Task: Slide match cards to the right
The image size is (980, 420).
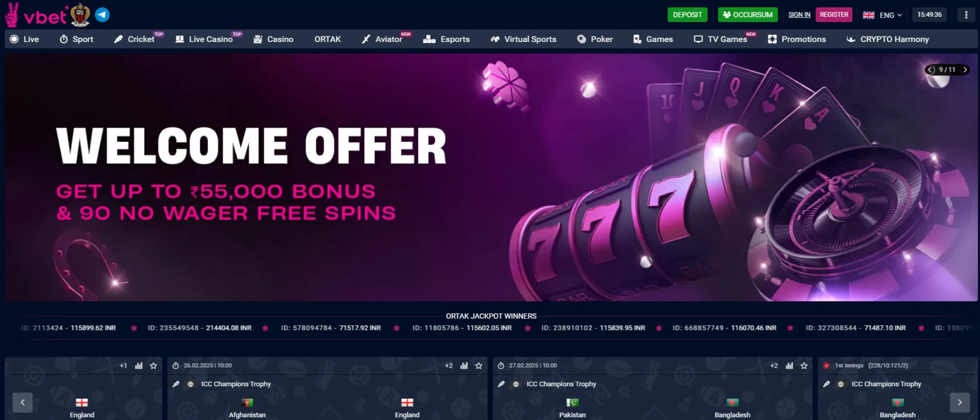Action: tap(960, 402)
